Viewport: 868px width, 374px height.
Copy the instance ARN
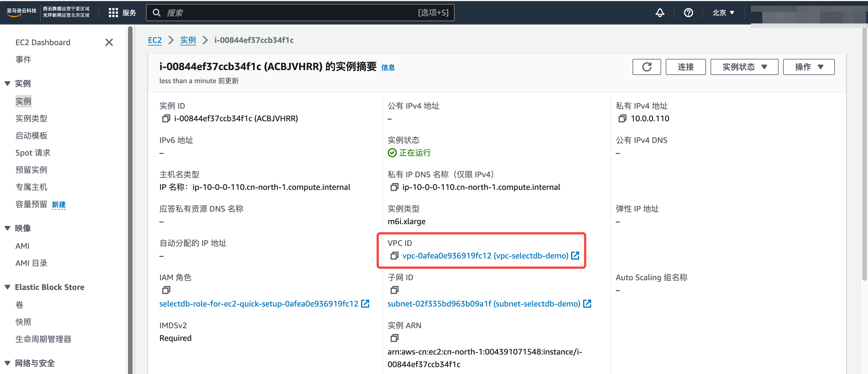(x=394, y=338)
